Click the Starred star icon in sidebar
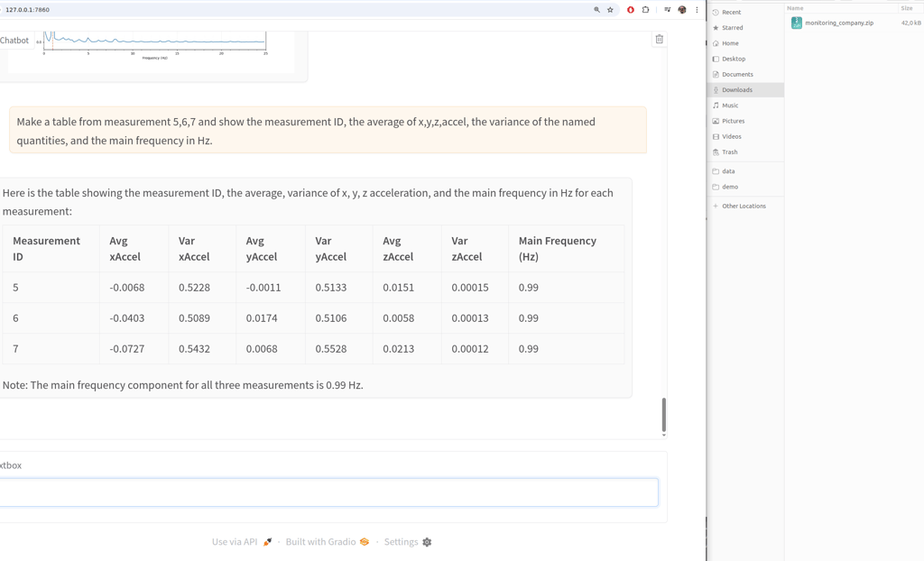This screenshot has height=561, width=924. point(716,28)
